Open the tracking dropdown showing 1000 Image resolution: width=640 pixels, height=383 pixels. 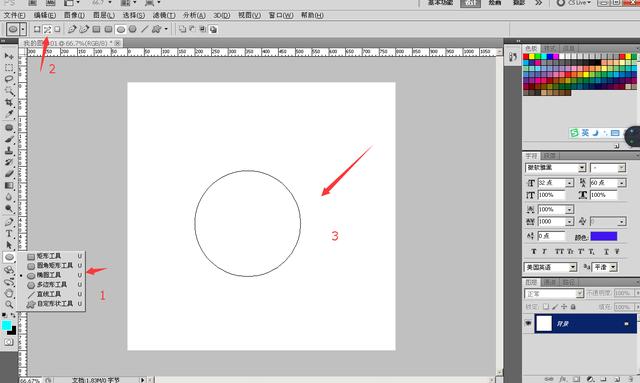pos(570,222)
